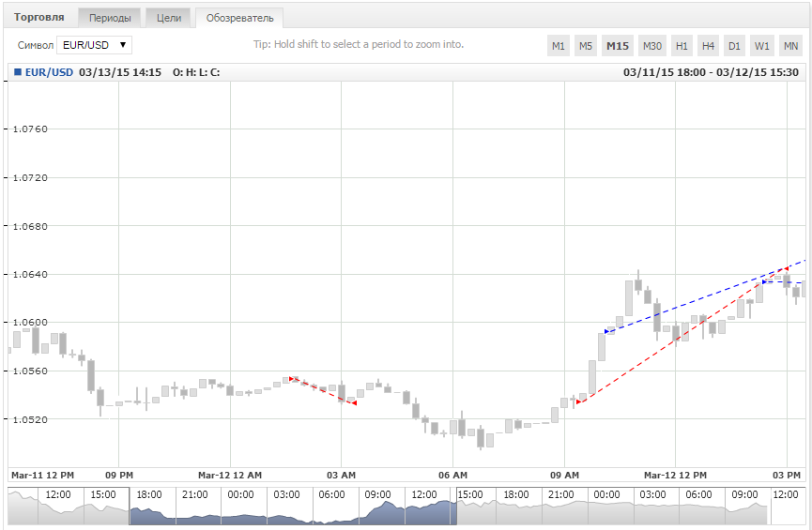Click the 03 PM time axis label

click(787, 476)
